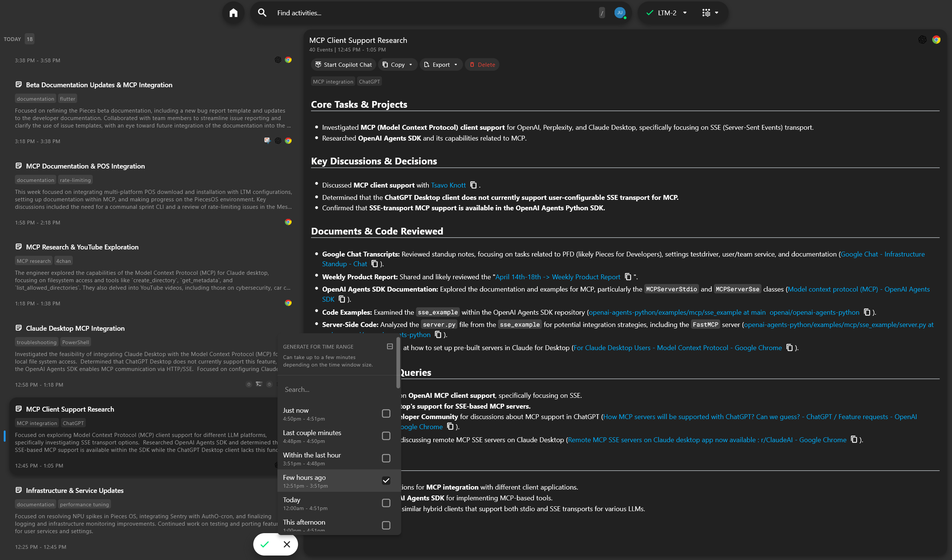Click the PowerShell tag
The height and width of the screenshot is (560, 952).
coord(76,342)
